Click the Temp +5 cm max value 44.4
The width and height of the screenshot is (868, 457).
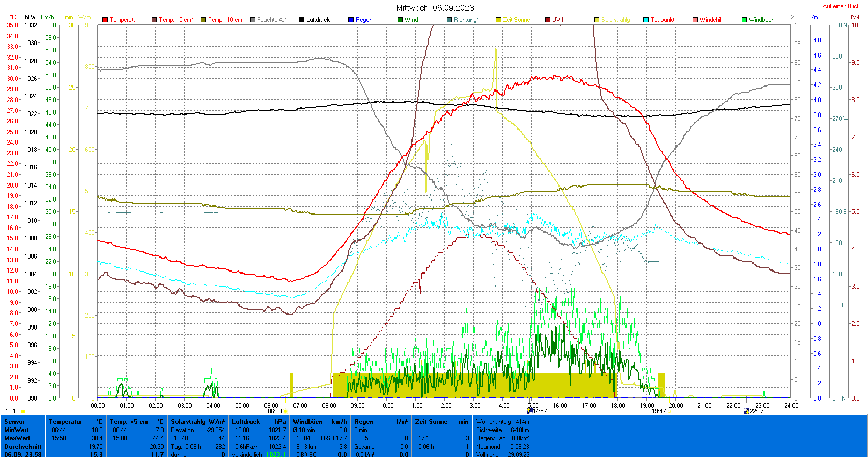tap(158, 438)
